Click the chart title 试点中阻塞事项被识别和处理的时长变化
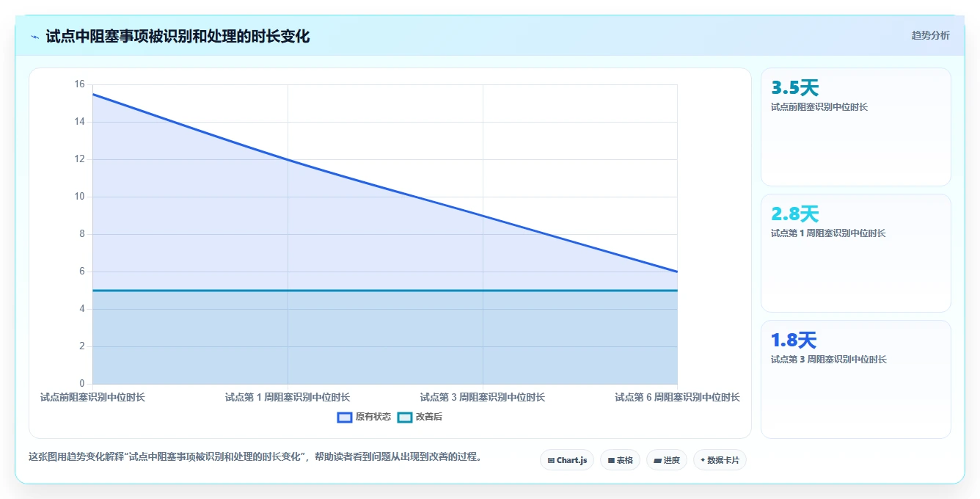980x499 pixels. click(178, 36)
